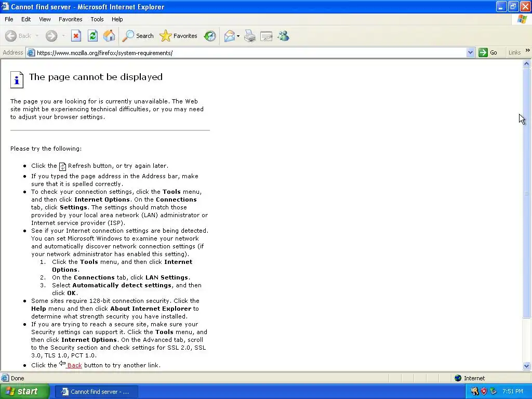This screenshot has height=399, width=532.
Task: Open the Tools menu
Action: point(97,19)
